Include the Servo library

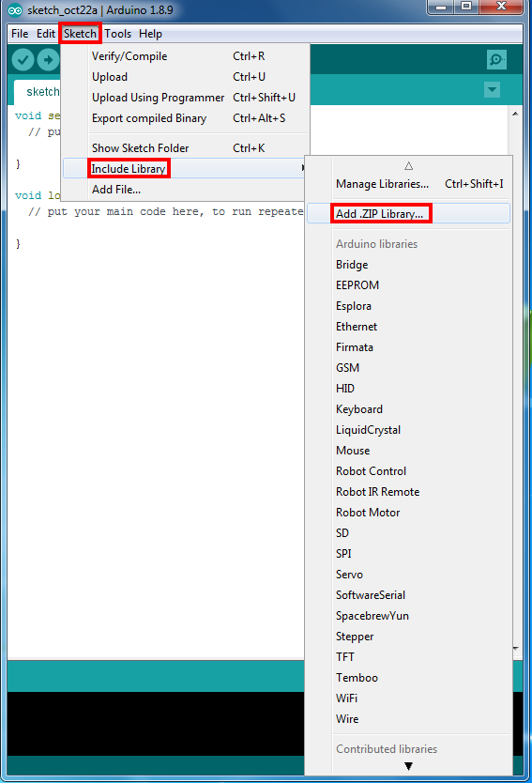point(408,575)
